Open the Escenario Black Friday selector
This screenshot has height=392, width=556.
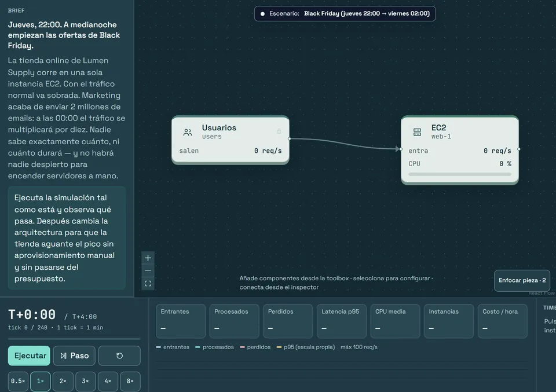pyautogui.click(x=345, y=13)
